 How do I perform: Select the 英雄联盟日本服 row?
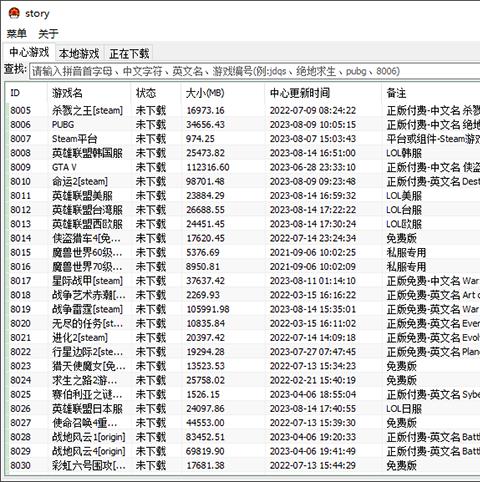click(x=243, y=409)
